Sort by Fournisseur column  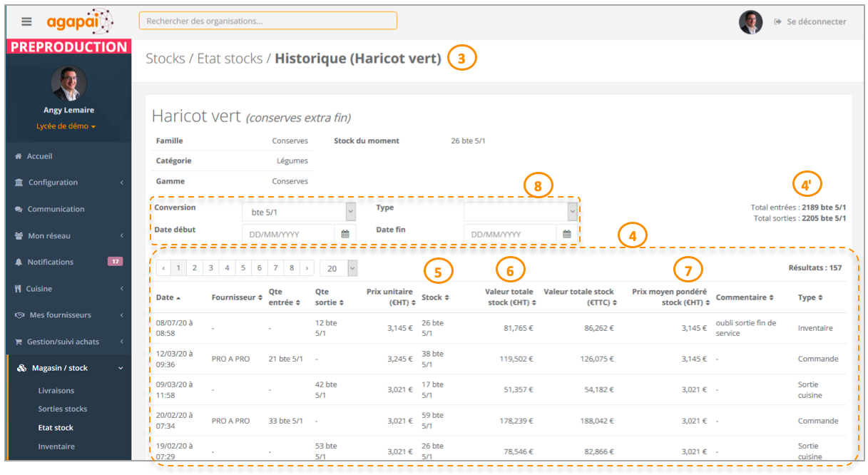pos(237,297)
